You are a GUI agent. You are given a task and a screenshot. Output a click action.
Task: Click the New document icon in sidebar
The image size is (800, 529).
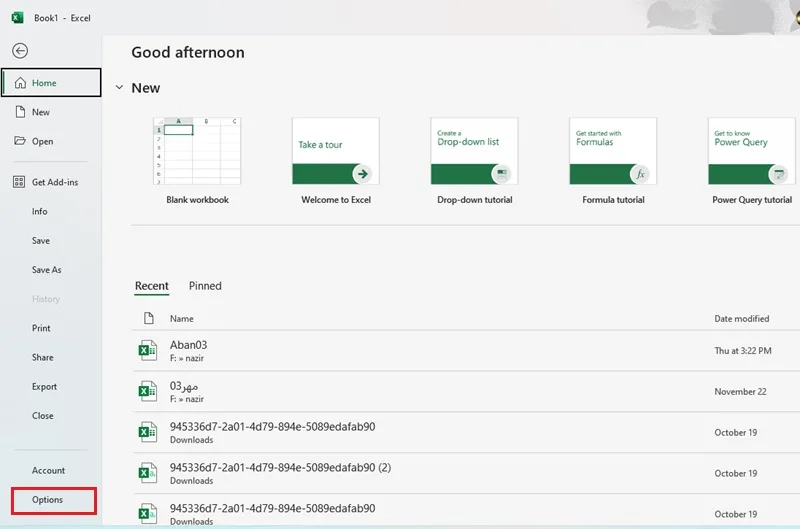20,112
